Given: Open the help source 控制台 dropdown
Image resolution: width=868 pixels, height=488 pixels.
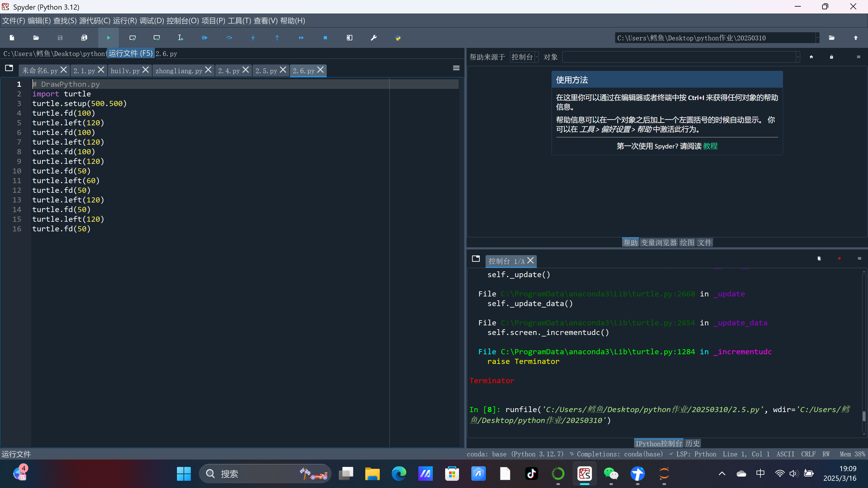Looking at the screenshot, I should (524, 57).
